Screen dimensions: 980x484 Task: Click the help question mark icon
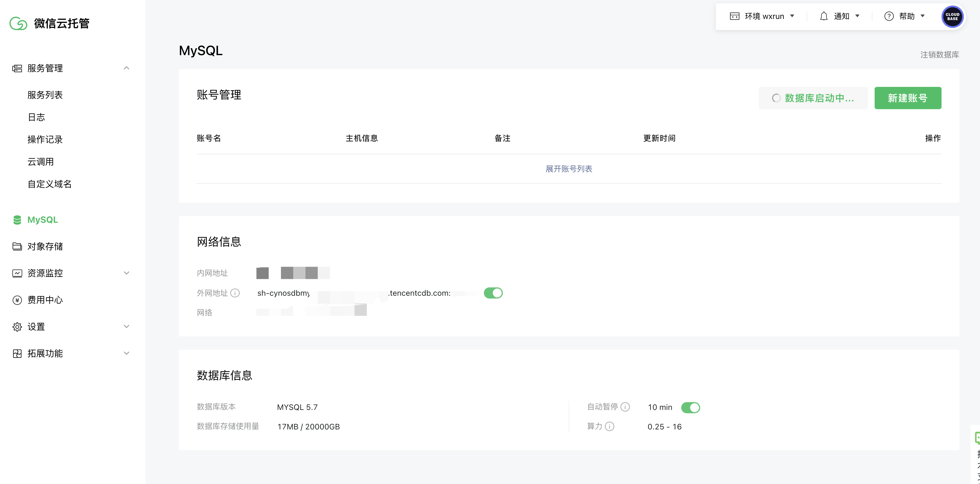point(889,16)
